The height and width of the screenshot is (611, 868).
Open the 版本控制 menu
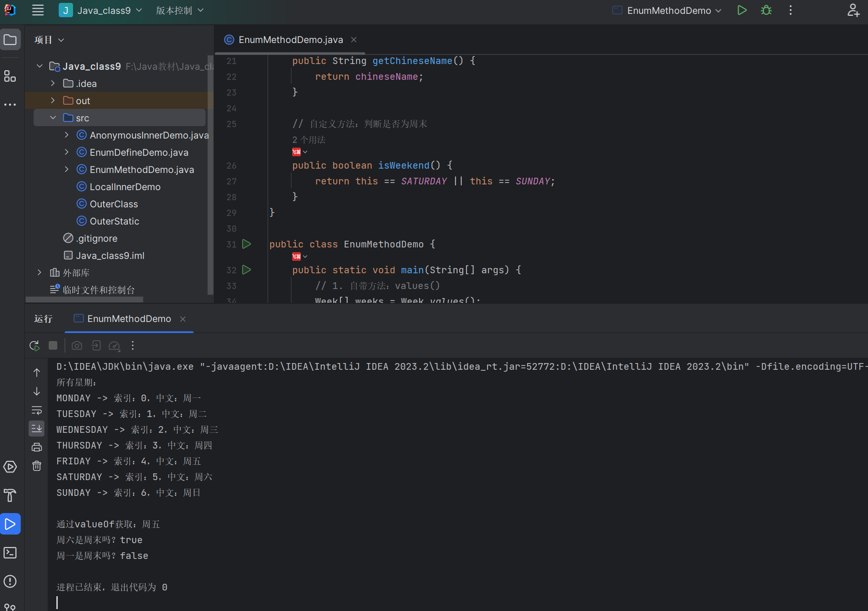(180, 11)
